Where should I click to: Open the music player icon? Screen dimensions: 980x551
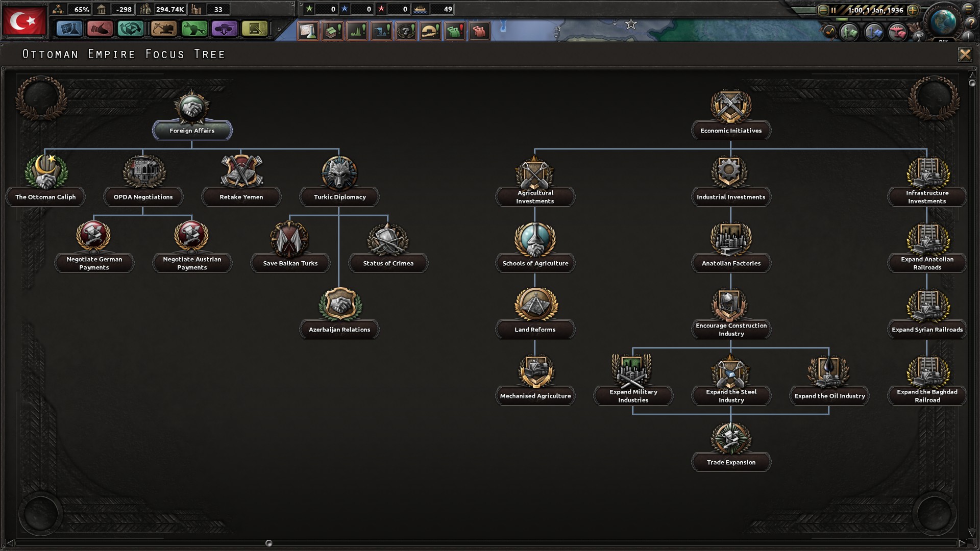coord(829,32)
